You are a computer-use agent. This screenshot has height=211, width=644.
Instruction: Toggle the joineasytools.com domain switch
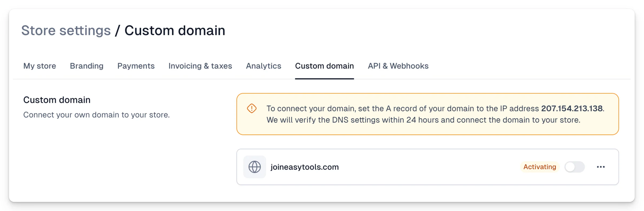coord(575,167)
